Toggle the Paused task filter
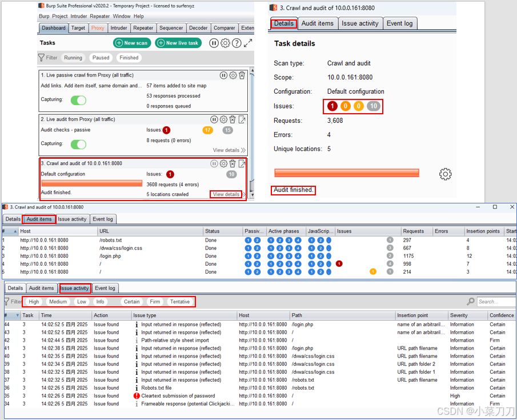 point(101,58)
